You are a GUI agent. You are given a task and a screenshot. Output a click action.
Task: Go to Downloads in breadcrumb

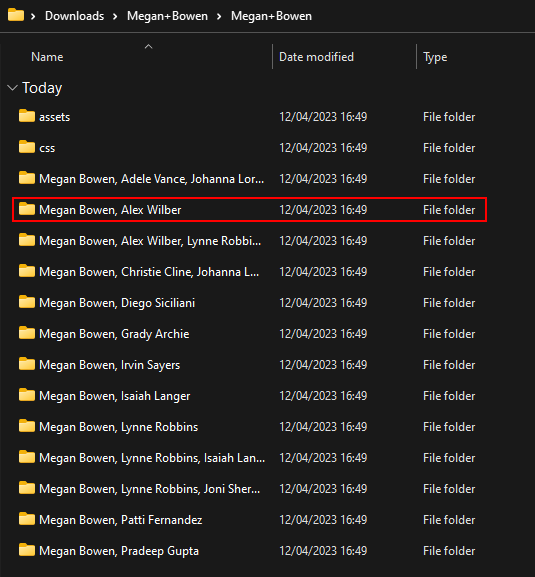point(74,16)
